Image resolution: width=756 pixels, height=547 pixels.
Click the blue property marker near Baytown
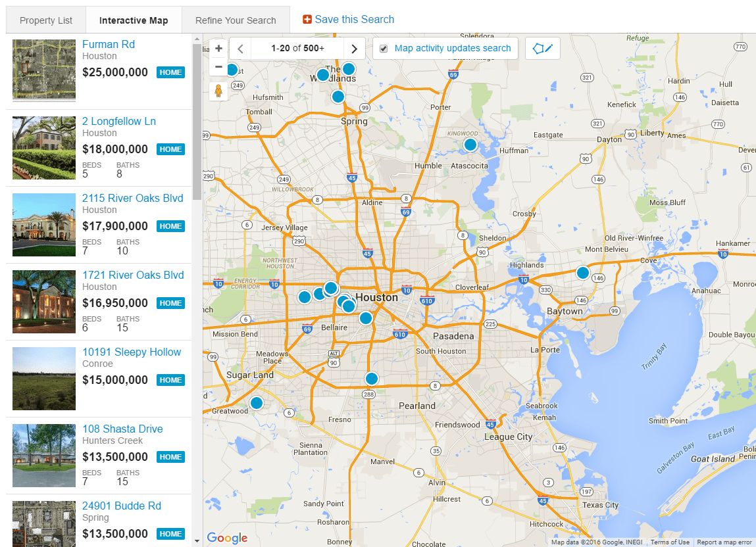(x=583, y=272)
